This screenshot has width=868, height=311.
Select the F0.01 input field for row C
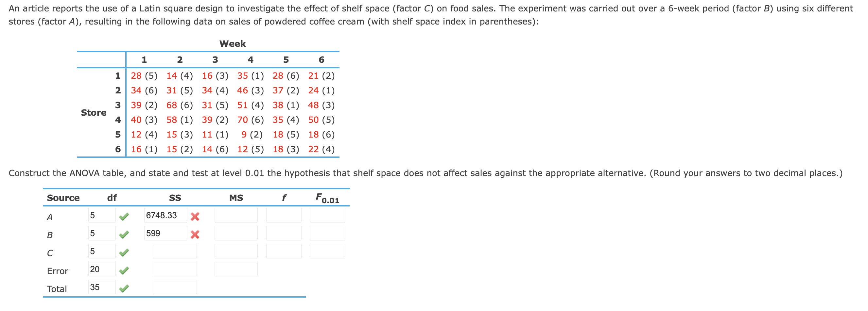pos(327,251)
